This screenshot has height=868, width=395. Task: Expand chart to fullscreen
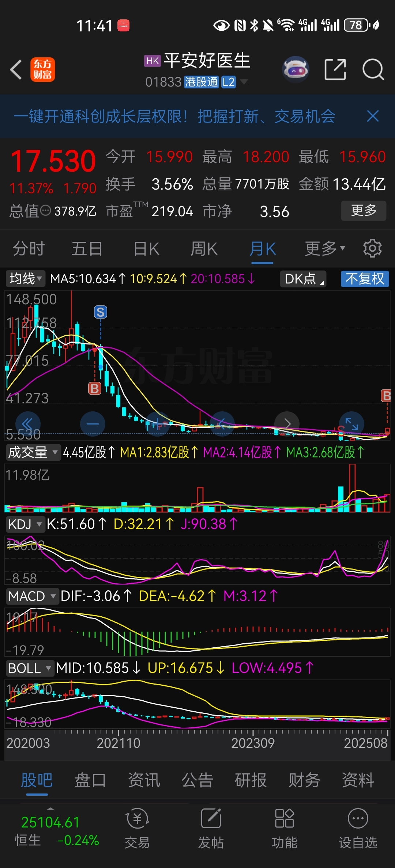pos(351,424)
